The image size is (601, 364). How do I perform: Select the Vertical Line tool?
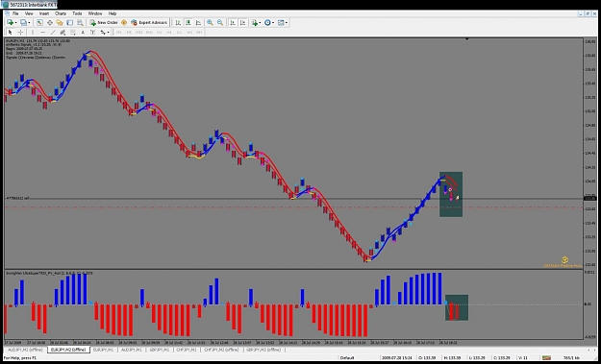pos(33,32)
